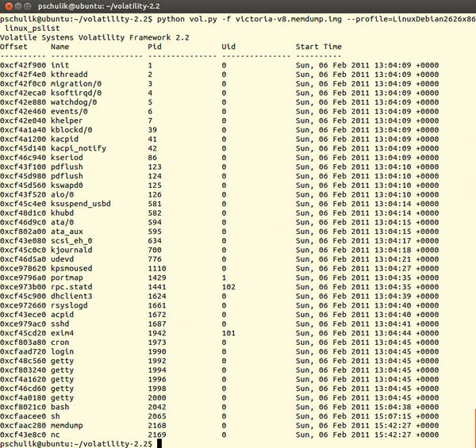Click the dhclient3 process name

point(71,297)
